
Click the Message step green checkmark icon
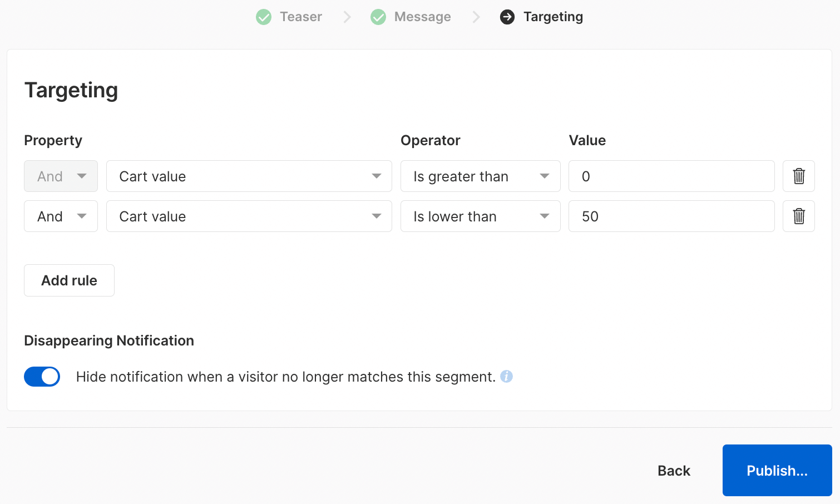(378, 17)
